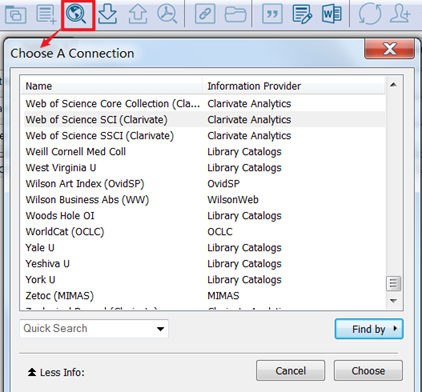Open the Quick Search dropdown arrow
Image resolution: width=422 pixels, height=392 pixels.
160,329
